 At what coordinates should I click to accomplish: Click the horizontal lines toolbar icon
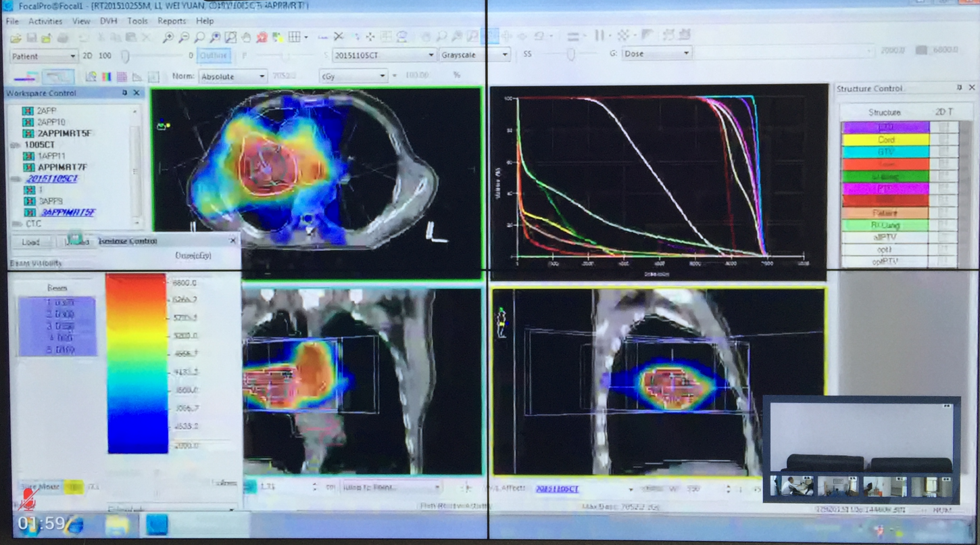click(x=572, y=37)
